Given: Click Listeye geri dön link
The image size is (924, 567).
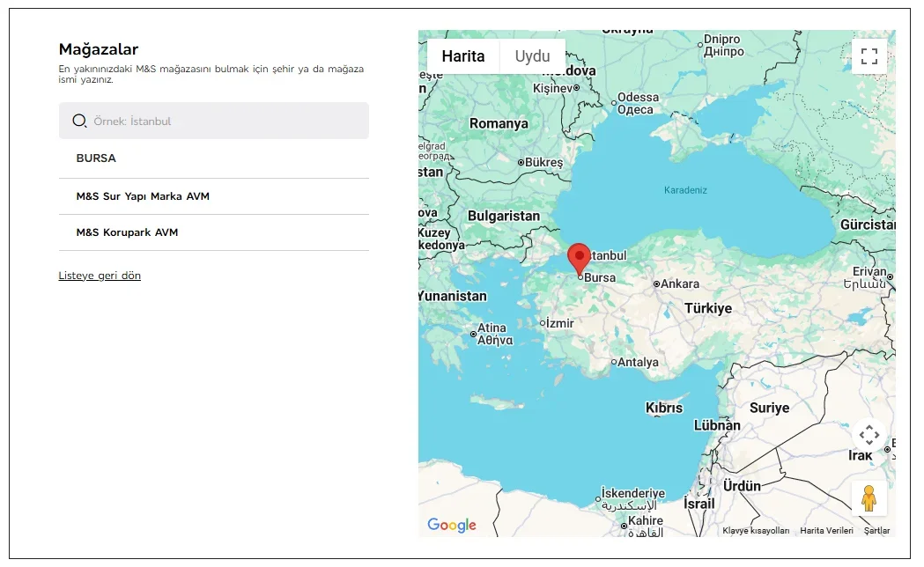Looking at the screenshot, I should (x=100, y=276).
